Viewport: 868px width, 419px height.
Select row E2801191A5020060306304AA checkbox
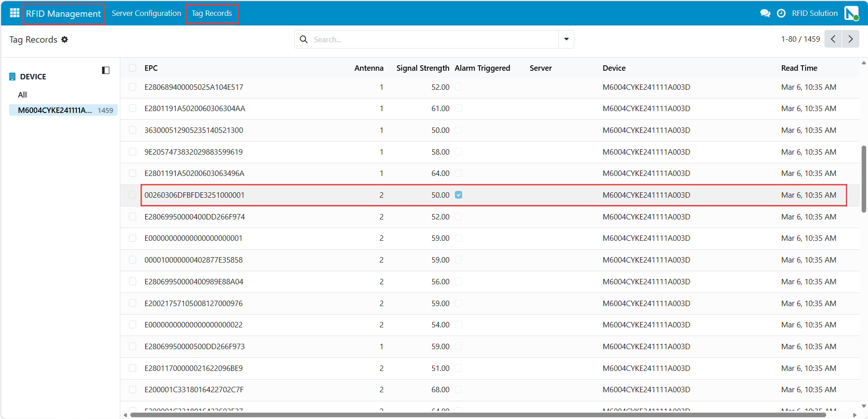coord(133,108)
